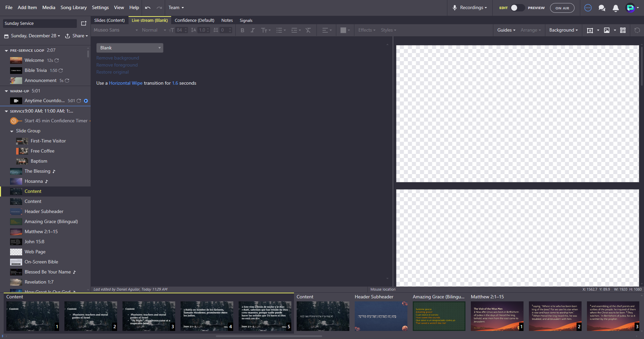Click the loop icon beside Bible Trivia
The width and height of the screenshot is (644, 339).
click(x=61, y=71)
